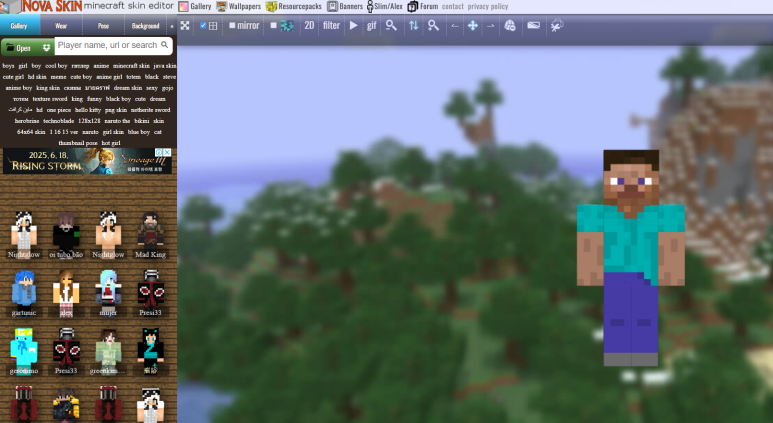Select the mujer skin thumbnail
This screenshot has width=773, height=423.
108,293
